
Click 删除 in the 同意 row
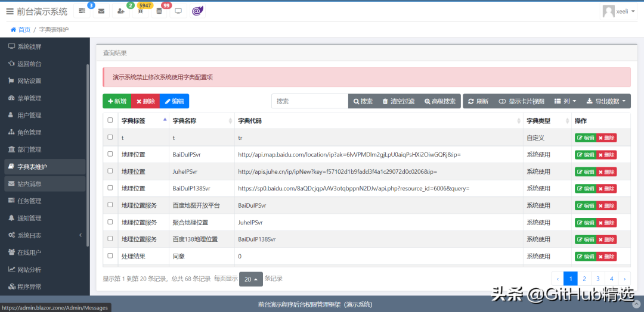(606, 256)
